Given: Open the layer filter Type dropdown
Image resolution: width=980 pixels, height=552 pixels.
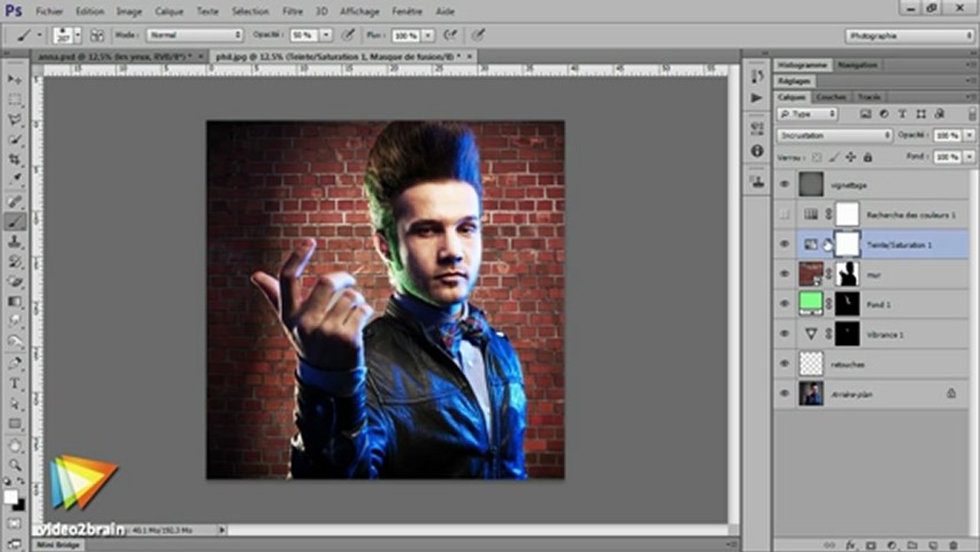Looking at the screenshot, I should 807,113.
